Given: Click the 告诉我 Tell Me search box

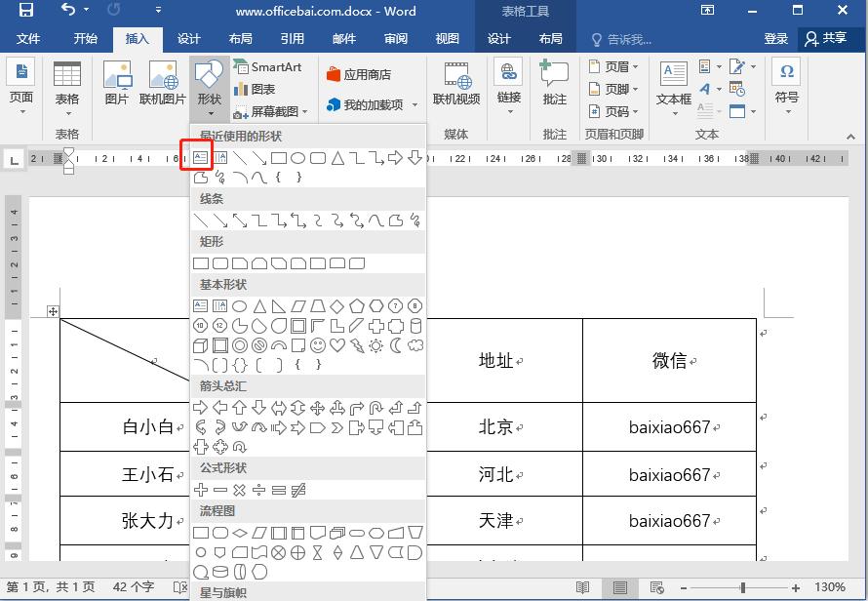Looking at the screenshot, I should pyautogui.click(x=627, y=40).
